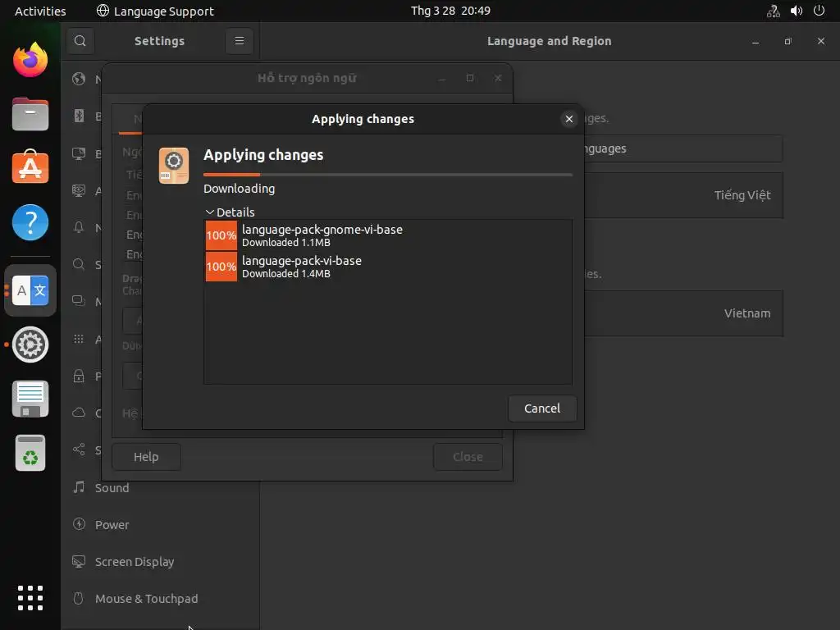The height and width of the screenshot is (630, 840).
Task: Cancel the applying changes download
Action: [541, 409]
